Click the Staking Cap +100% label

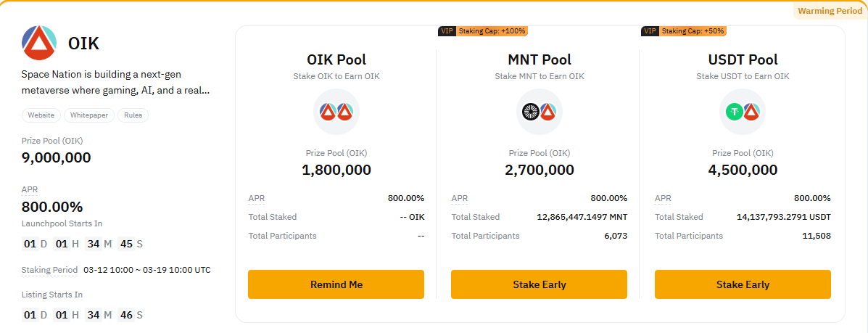492,31
